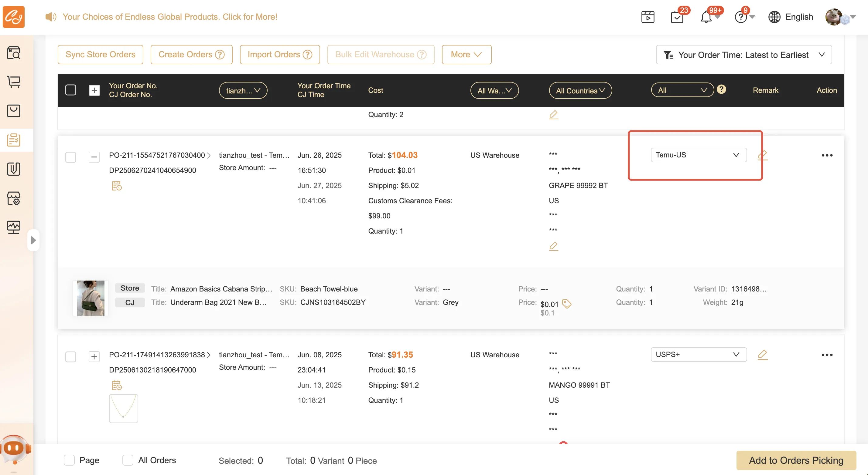Open the shopping cart sidebar icon

[x=14, y=82]
